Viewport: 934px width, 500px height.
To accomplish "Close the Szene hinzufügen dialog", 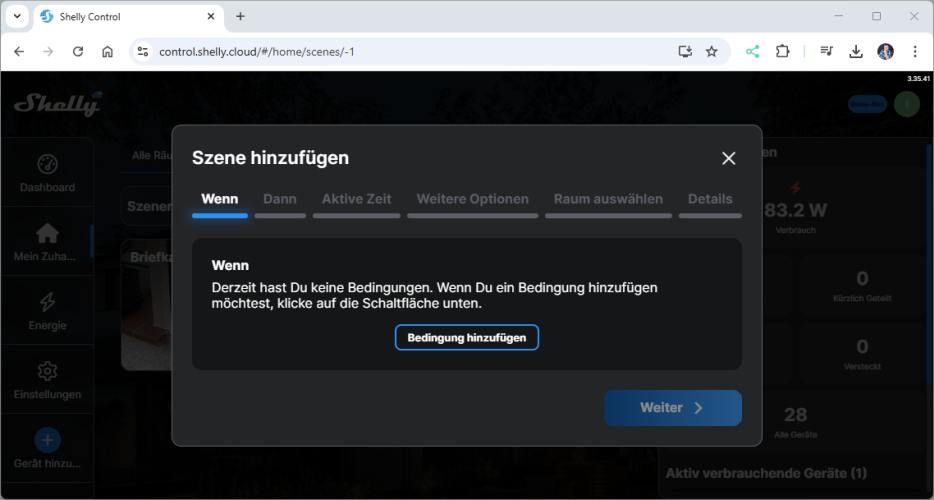I will coord(728,158).
